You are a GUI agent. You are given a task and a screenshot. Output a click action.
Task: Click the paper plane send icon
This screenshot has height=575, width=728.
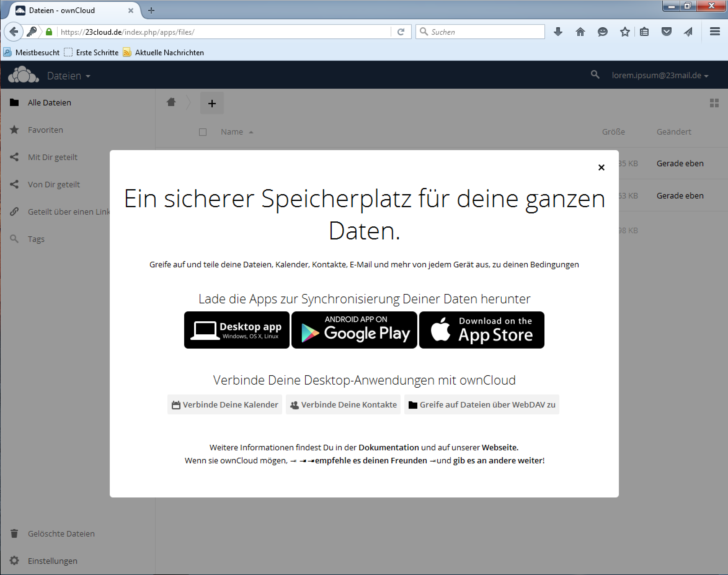click(x=688, y=32)
